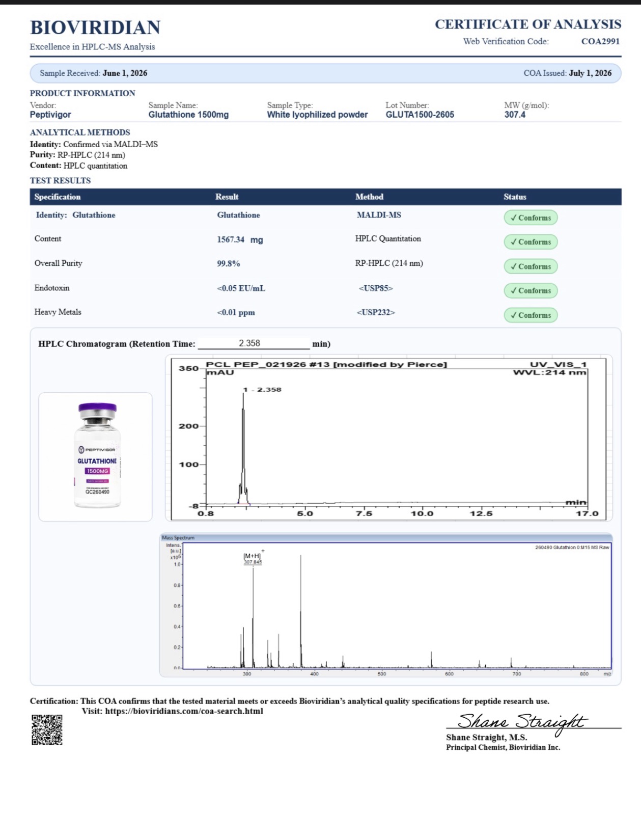Open the bioviridians.com coa-search link
This screenshot has width=641, height=840.
point(184,711)
